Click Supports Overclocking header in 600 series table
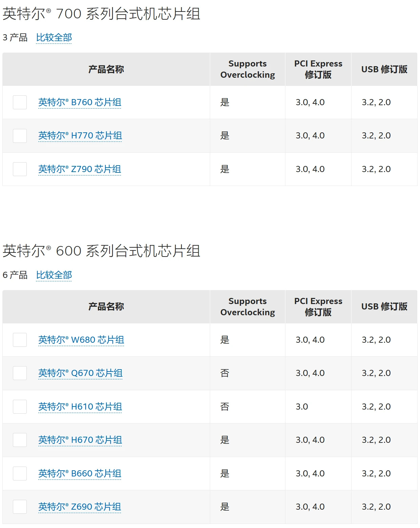This screenshot has width=420, height=528. 247,307
